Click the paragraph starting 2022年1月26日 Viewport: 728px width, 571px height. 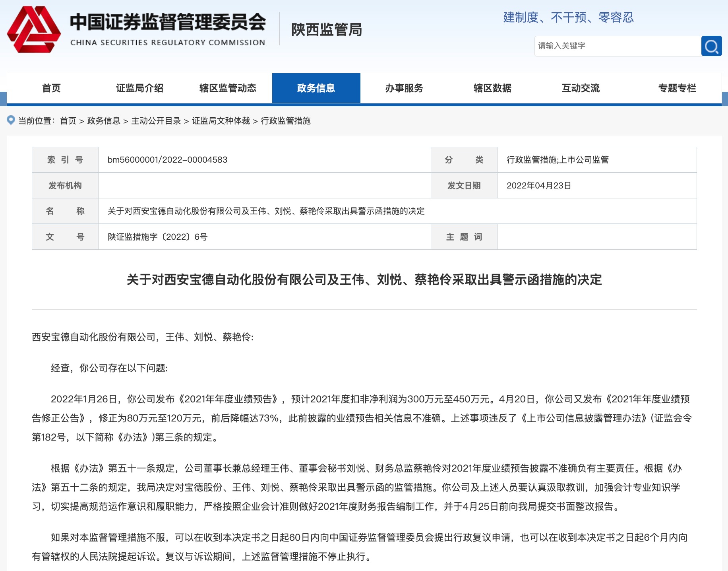pos(362,418)
